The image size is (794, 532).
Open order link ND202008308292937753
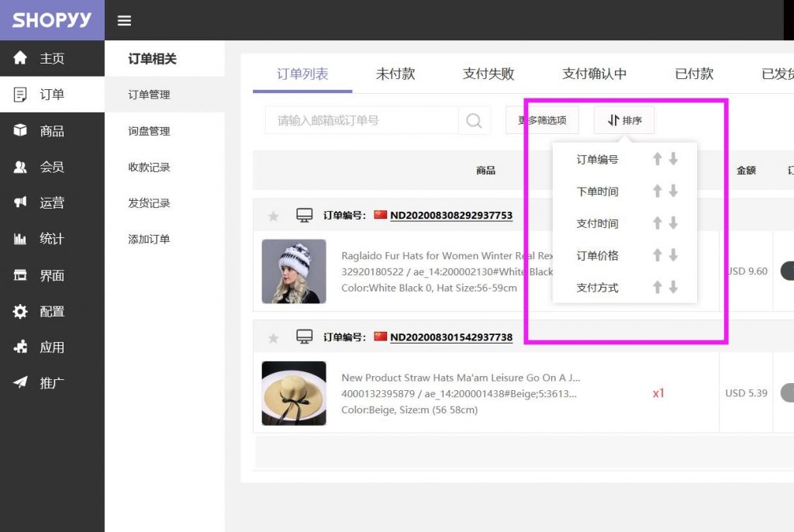451,216
